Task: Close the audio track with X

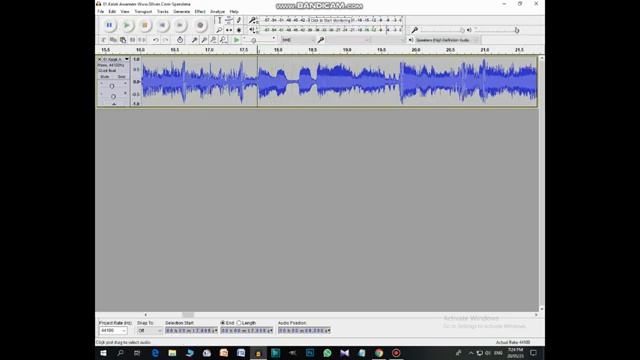Action: [x=99, y=59]
